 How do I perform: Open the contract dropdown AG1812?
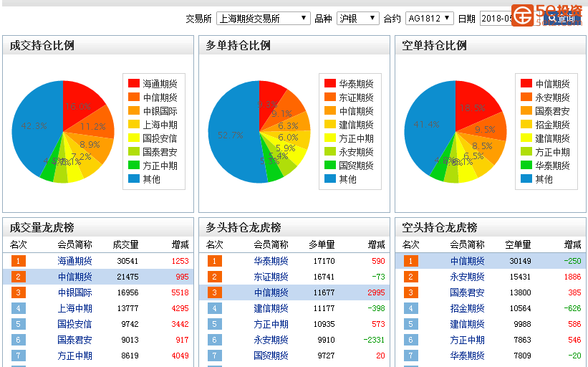pos(430,19)
